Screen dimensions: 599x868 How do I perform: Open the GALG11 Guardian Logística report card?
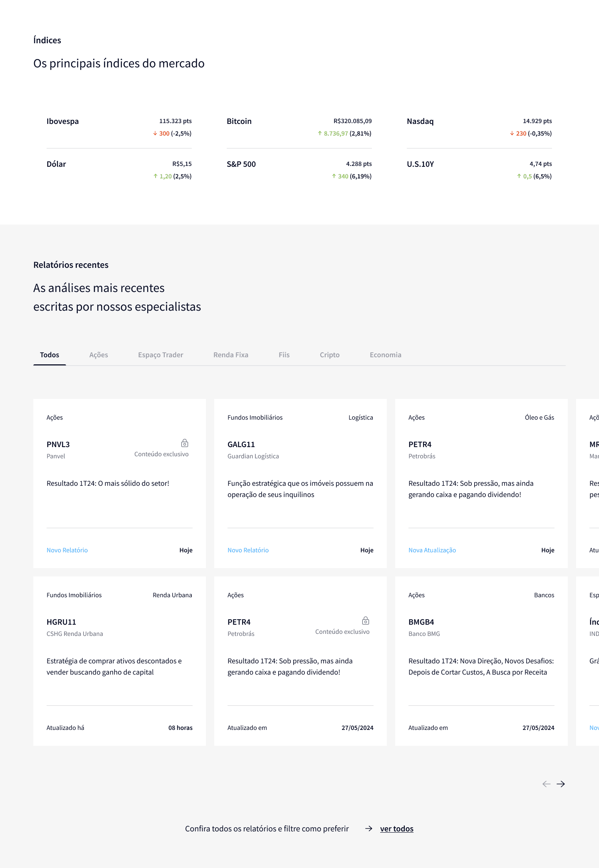click(x=300, y=483)
